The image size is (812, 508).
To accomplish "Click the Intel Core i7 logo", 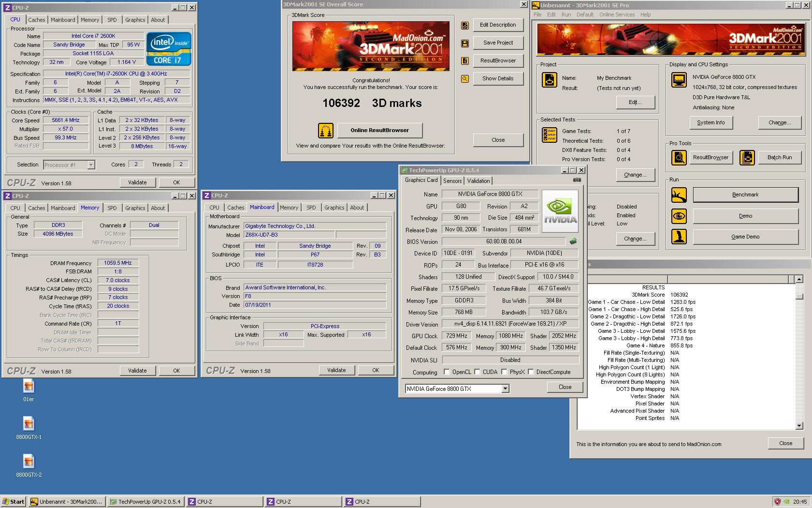I will point(169,49).
